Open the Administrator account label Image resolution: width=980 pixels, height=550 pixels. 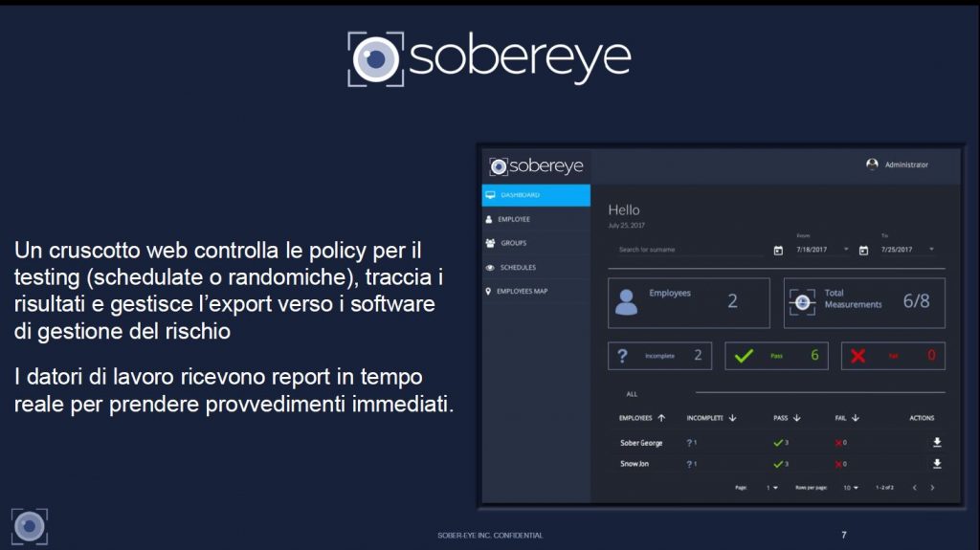[906, 165]
